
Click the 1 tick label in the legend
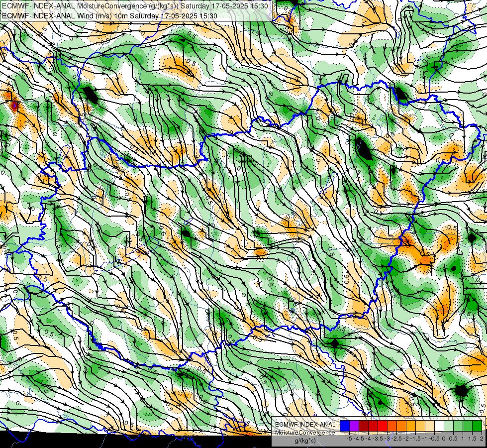(463, 439)
